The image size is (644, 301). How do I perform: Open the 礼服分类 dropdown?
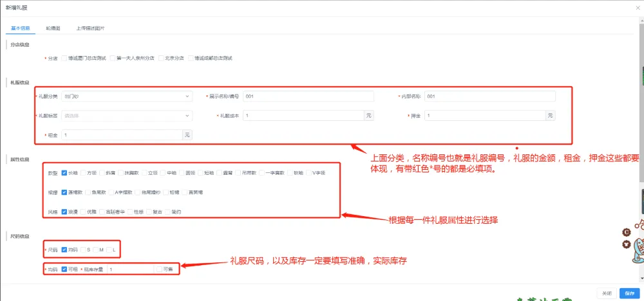tap(126, 96)
